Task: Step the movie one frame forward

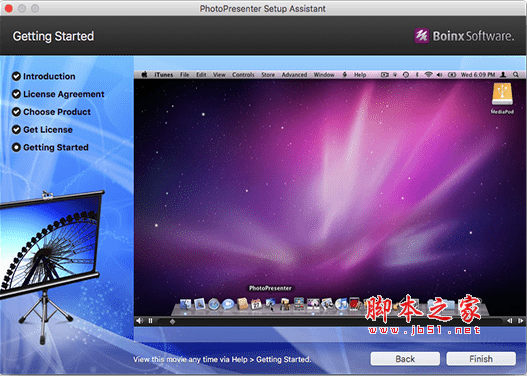Action: pos(520,321)
